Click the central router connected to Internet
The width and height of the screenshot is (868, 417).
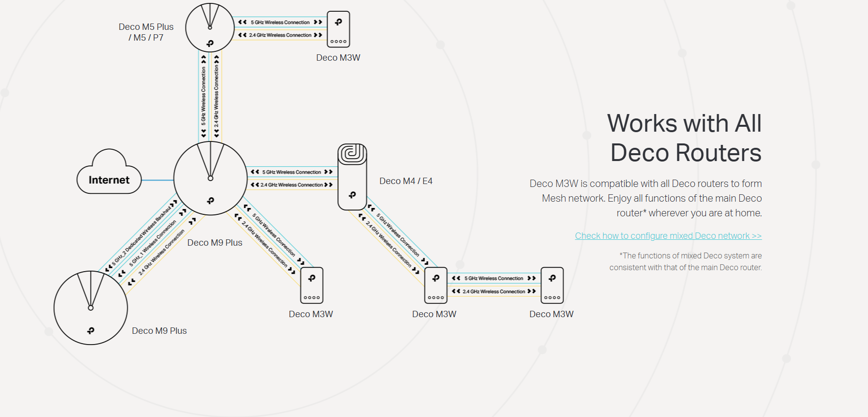[x=210, y=179]
